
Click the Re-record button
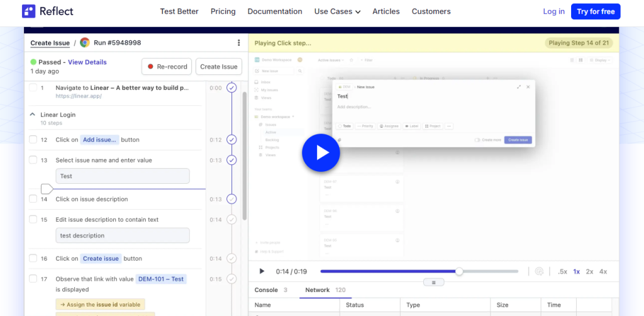167,67
